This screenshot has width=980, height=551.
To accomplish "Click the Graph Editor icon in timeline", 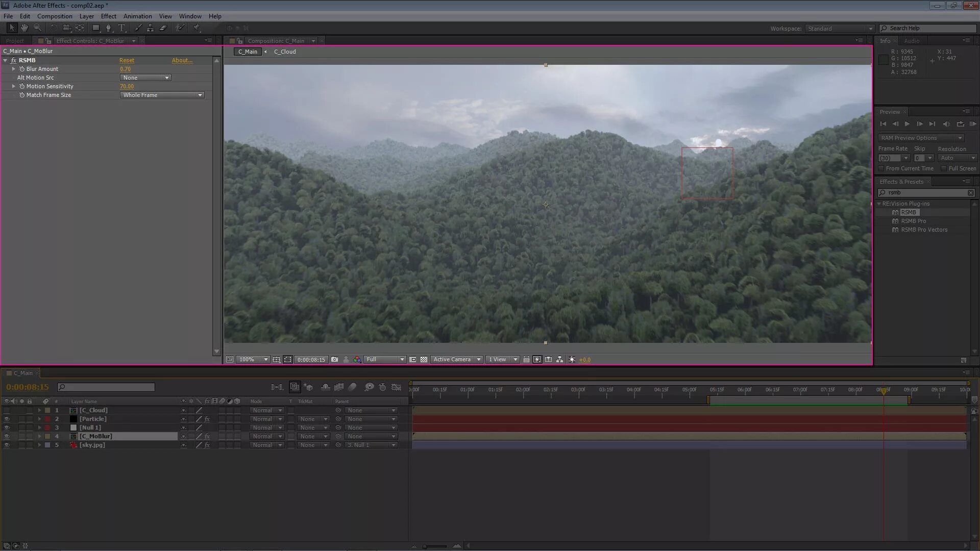I will [x=397, y=387].
